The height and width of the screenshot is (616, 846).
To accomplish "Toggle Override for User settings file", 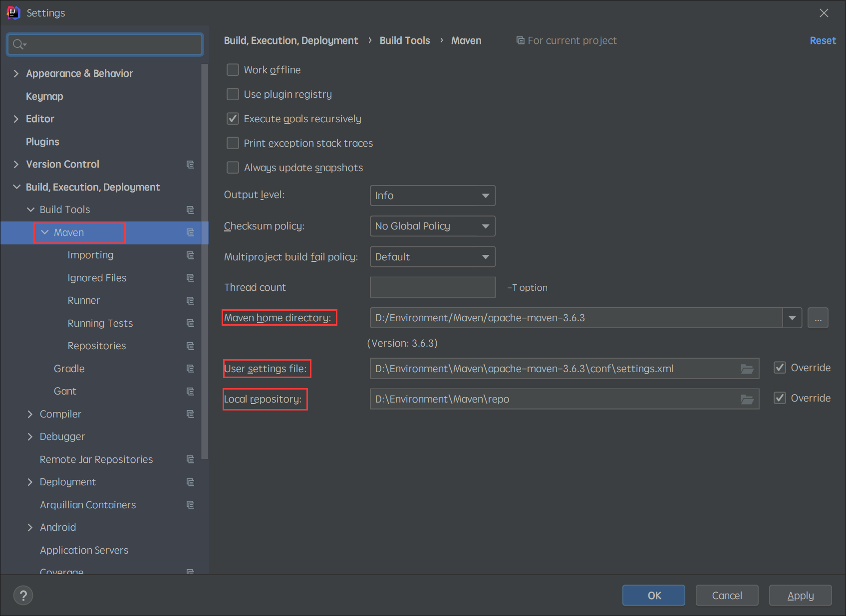I will [x=780, y=368].
